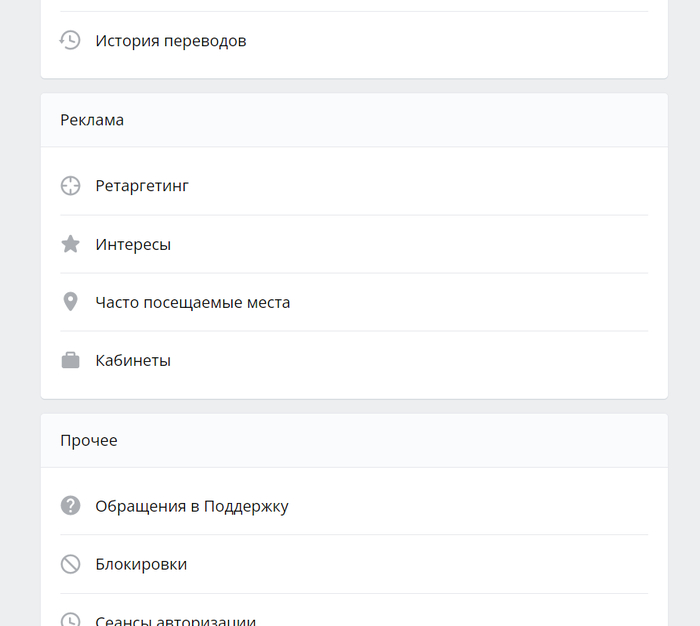Click the Реклама section header
Screen dimensions: 700x626
(x=92, y=120)
